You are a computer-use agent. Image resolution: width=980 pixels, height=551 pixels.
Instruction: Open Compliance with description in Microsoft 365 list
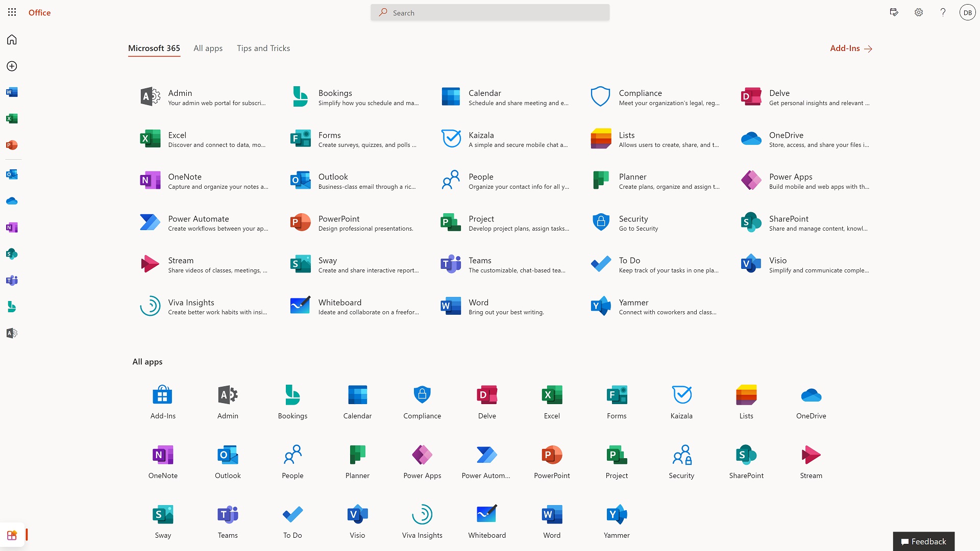(x=655, y=97)
